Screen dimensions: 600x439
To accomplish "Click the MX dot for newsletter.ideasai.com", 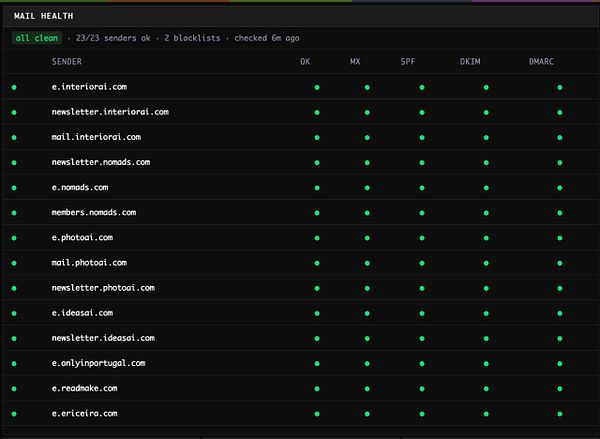I will tap(367, 339).
